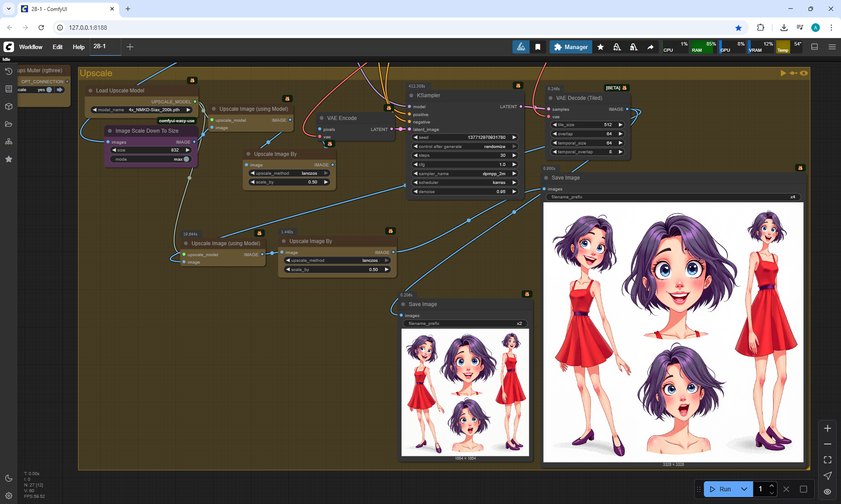Click fit view icon in zoom controls
Image resolution: width=841 pixels, height=504 pixels.
coord(827,460)
